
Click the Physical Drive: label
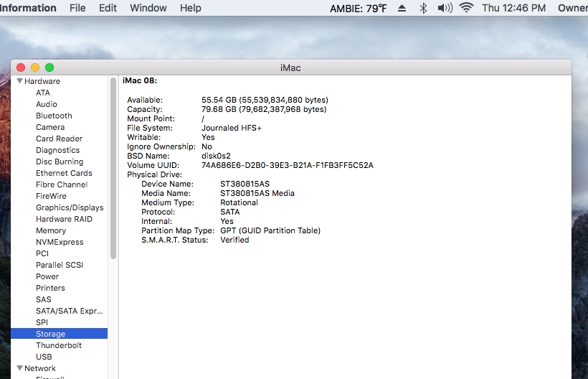(154, 174)
